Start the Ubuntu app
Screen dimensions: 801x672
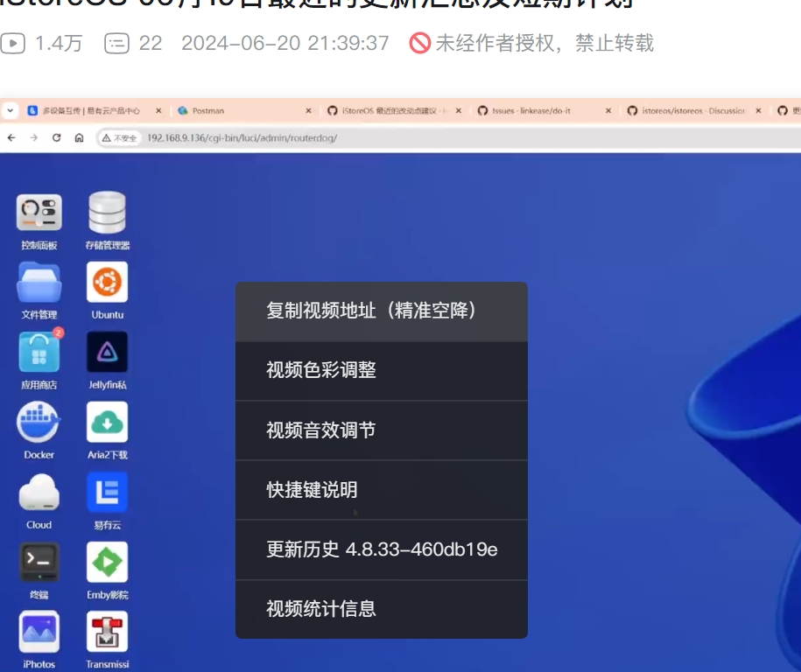point(106,283)
